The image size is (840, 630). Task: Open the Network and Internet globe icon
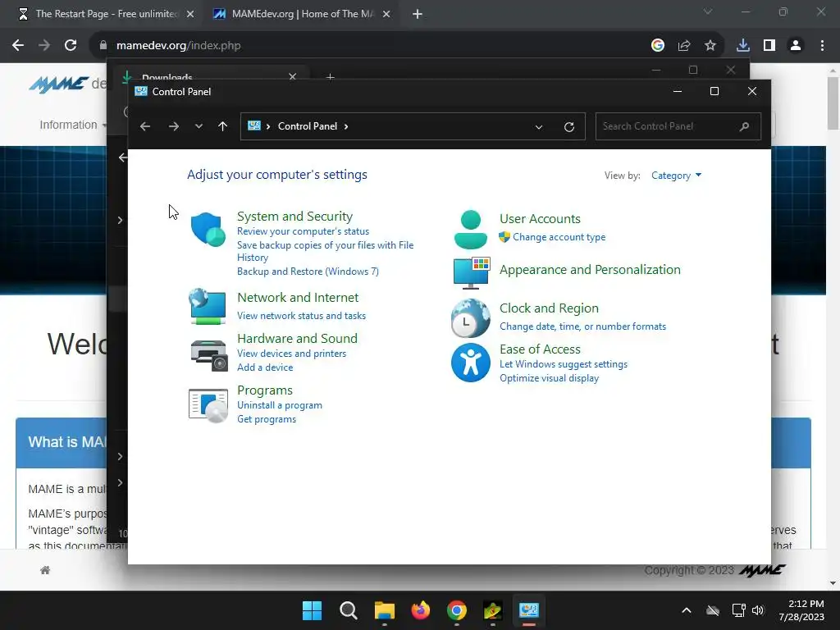coord(208,307)
